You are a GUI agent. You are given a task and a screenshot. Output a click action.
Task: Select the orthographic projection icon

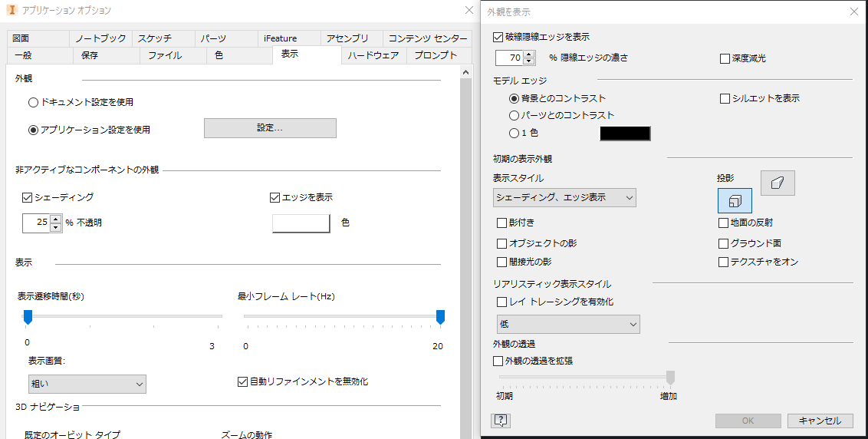click(x=735, y=200)
